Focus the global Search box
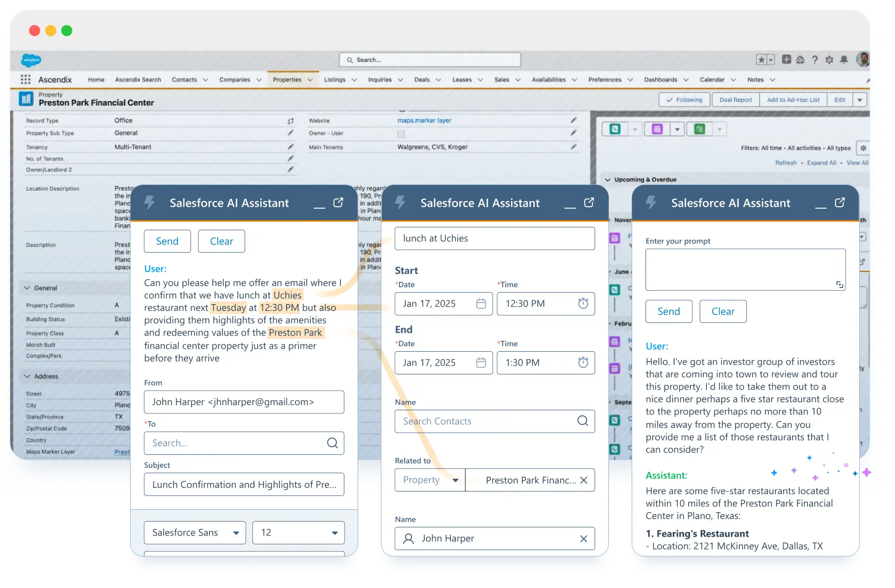895x588 pixels. coord(430,60)
